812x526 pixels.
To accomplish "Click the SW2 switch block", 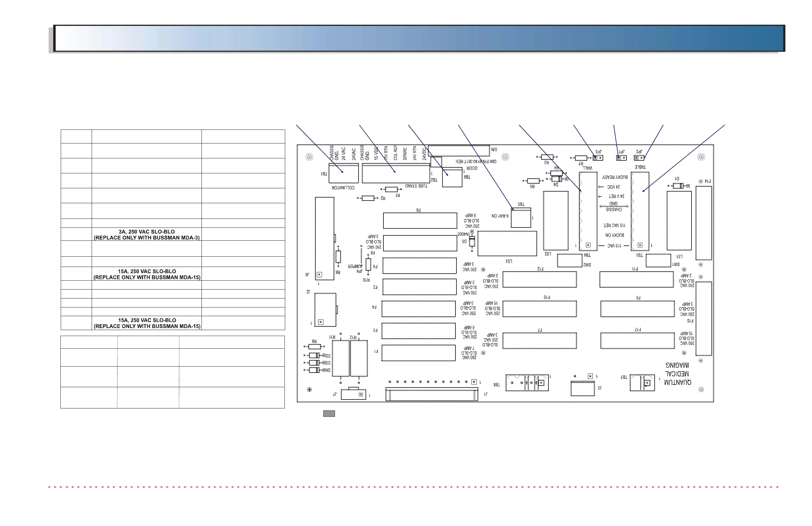I will point(569,261).
